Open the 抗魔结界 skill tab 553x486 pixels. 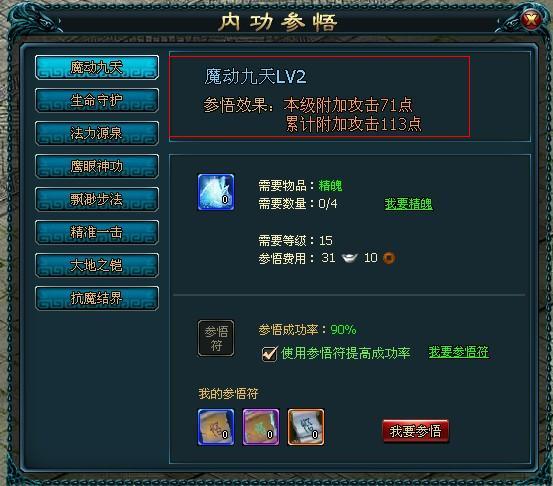97,298
